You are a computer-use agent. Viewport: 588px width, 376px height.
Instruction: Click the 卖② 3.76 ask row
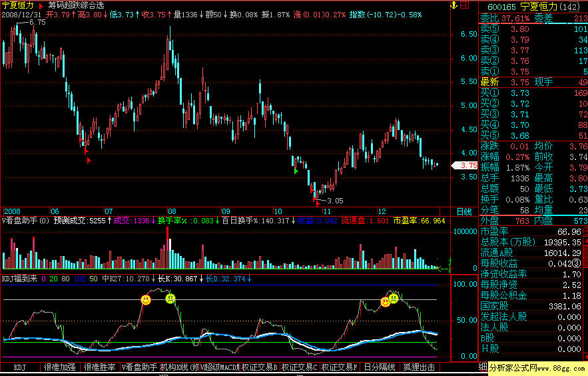[533, 61]
